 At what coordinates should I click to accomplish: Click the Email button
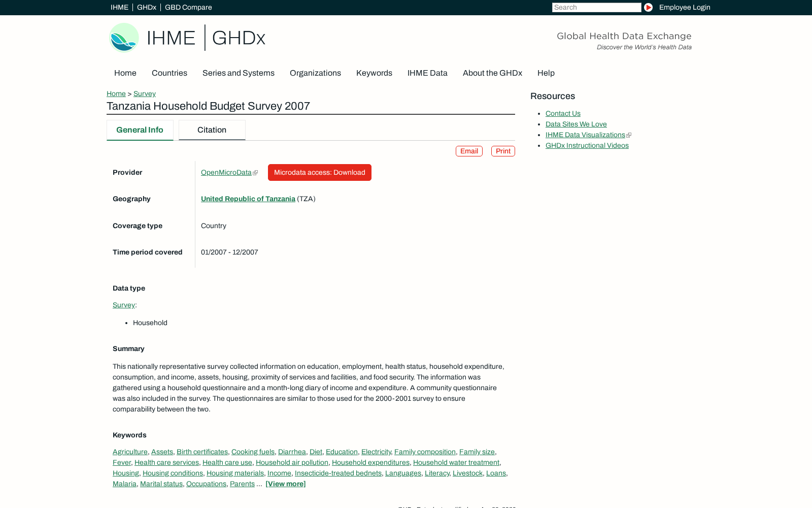pyautogui.click(x=469, y=151)
